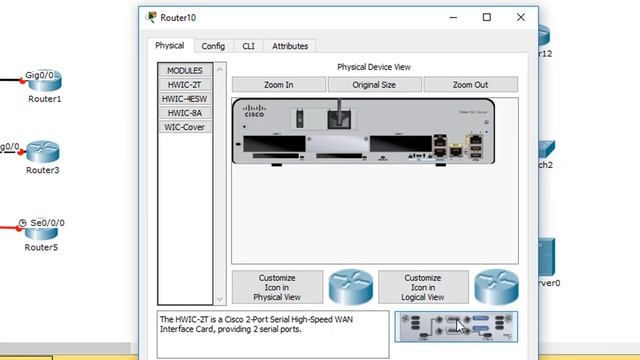Click Original Size button
This screenshot has width=640, height=360.
coord(374,85)
